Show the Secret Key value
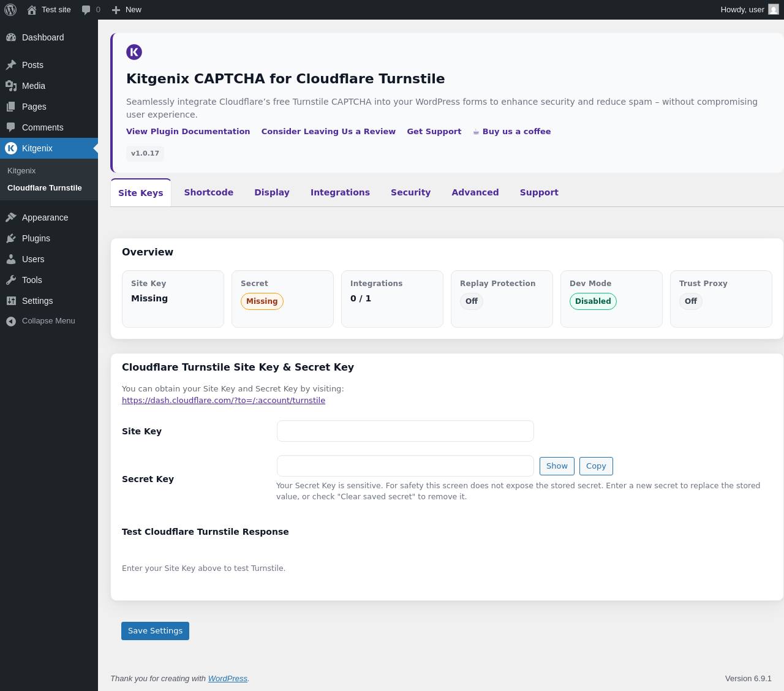 point(557,466)
